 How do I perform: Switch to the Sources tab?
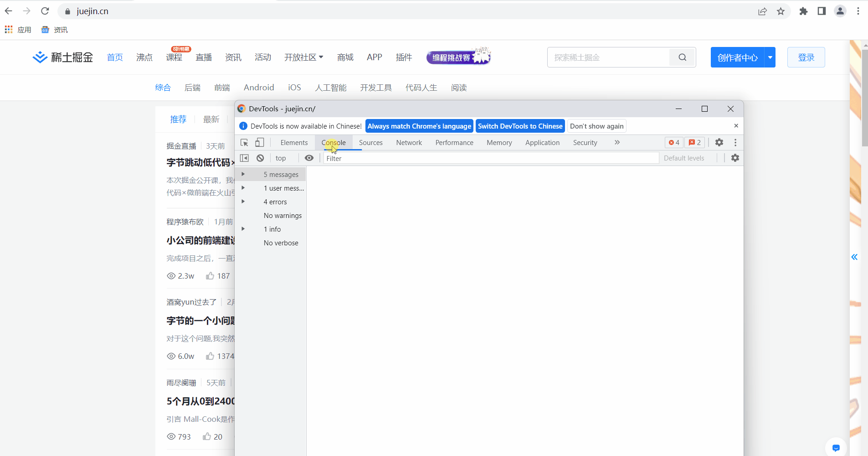(371, 143)
